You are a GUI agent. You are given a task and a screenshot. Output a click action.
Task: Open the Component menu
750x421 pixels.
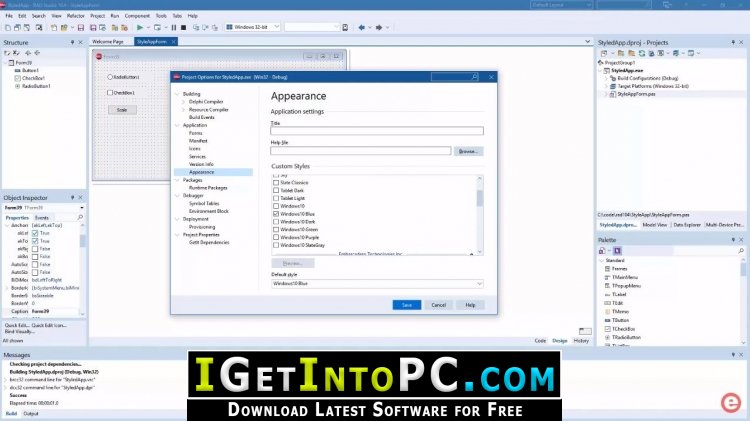[x=137, y=16]
